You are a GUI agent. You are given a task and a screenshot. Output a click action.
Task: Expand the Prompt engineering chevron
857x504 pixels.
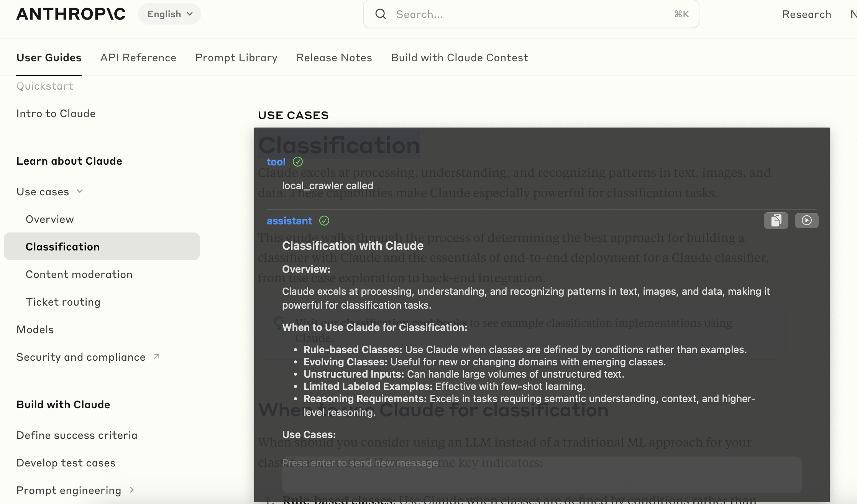pos(132,490)
